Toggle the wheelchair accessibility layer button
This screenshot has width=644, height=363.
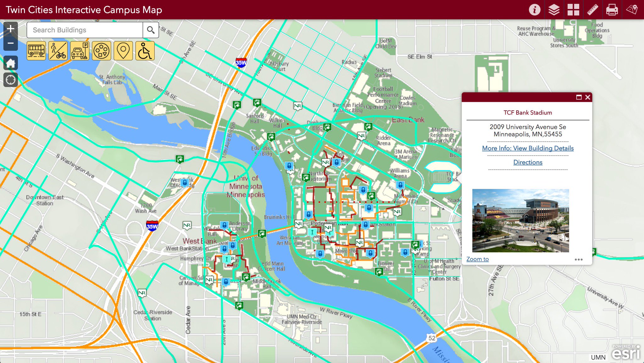click(x=145, y=51)
